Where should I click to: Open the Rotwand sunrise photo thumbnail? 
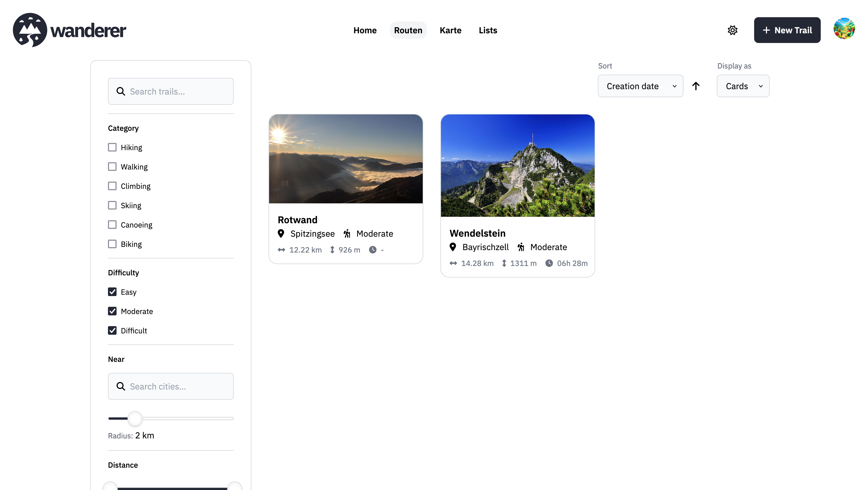(346, 159)
